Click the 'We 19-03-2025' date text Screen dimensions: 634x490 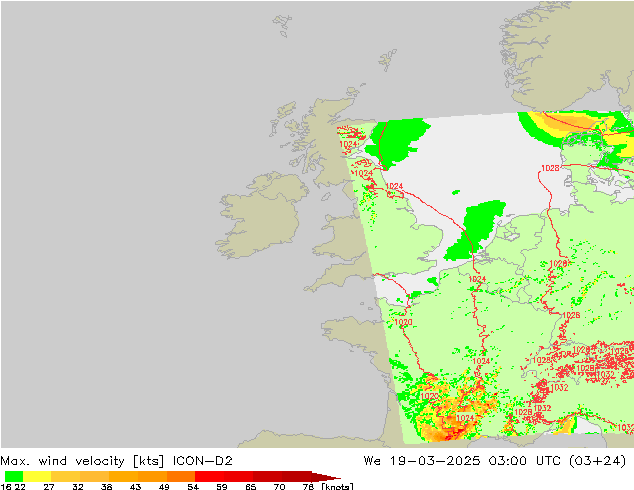tap(422, 461)
